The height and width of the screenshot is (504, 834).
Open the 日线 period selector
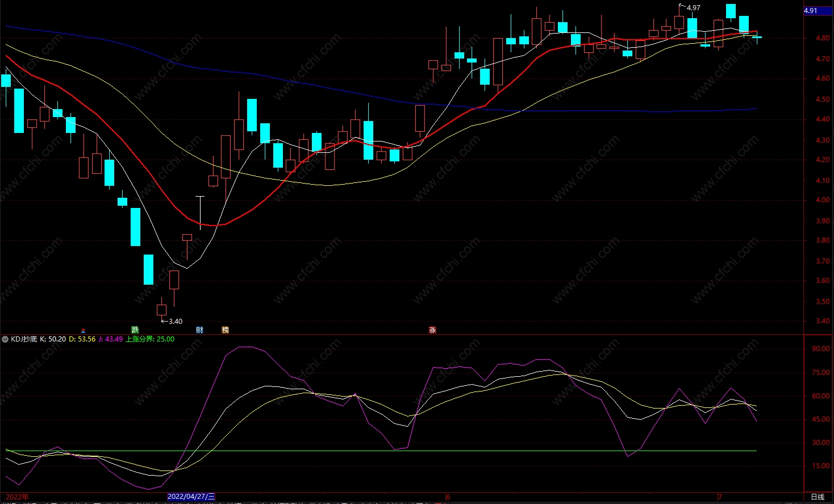(818, 497)
